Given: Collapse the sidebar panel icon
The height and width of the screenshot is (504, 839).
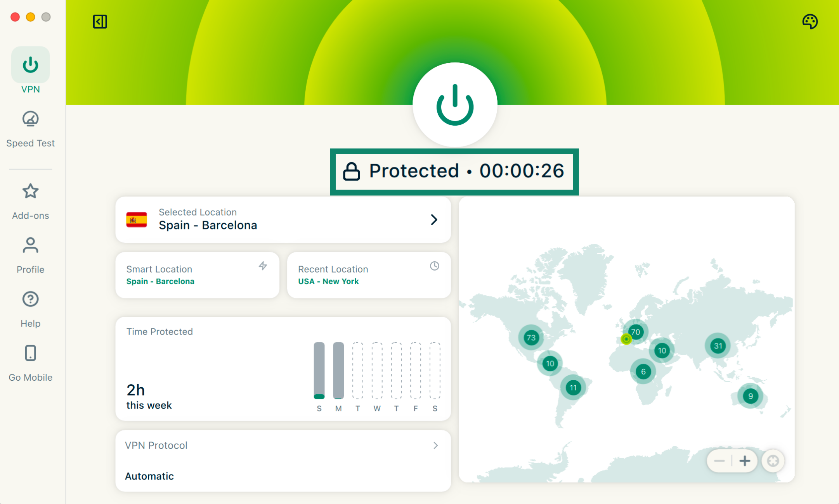Looking at the screenshot, I should pyautogui.click(x=100, y=22).
